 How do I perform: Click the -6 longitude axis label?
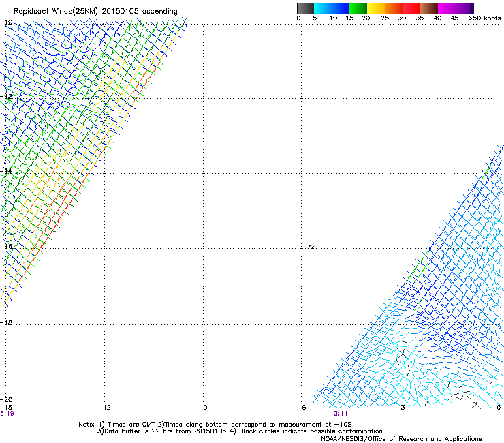[x=302, y=408]
